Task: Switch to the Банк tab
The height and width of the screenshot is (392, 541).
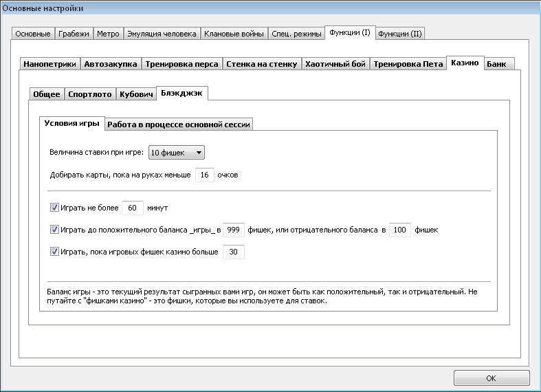Action: coord(496,64)
